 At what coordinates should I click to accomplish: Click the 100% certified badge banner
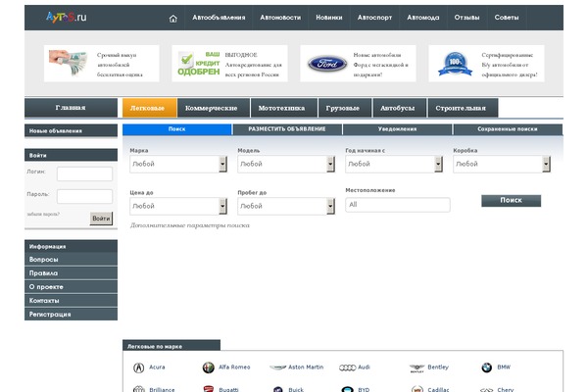tap(455, 64)
